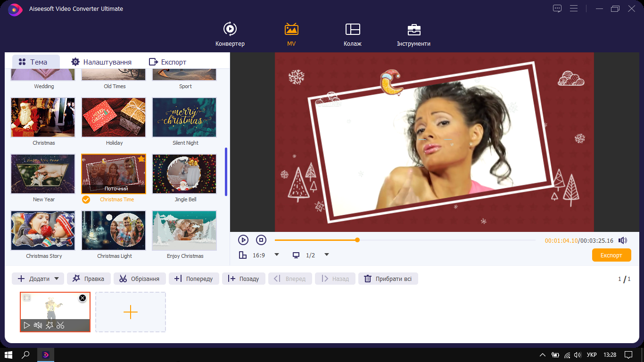The width and height of the screenshot is (644, 362).
Task: Open the Toolbox (Інструменти) section
Action: click(x=413, y=34)
